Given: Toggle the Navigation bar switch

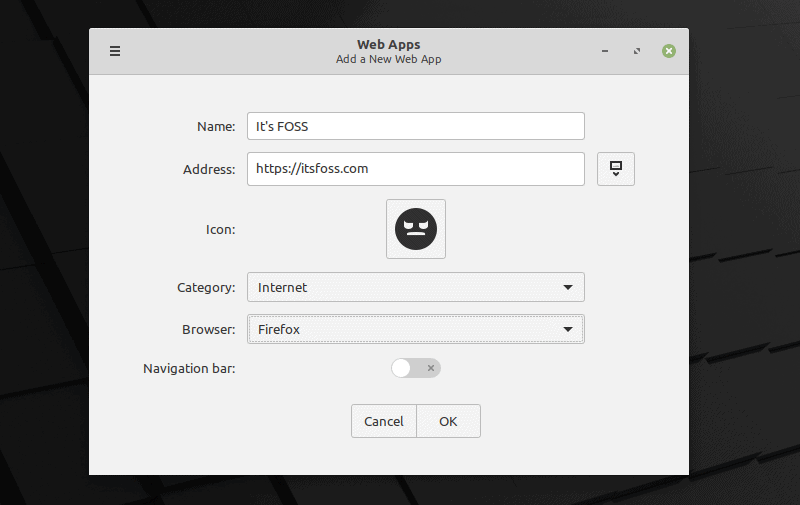Looking at the screenshot, I should [x=416, y=368].
